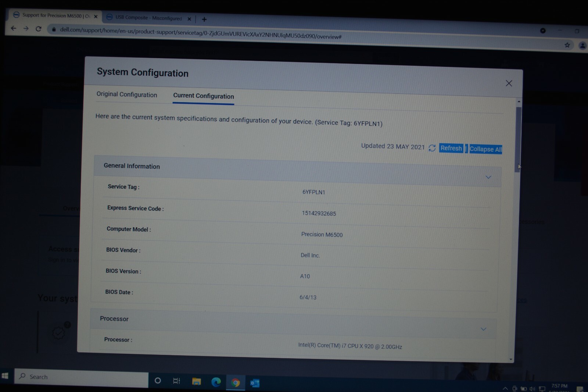Click the browser forward arrow
The image size is (588, 392).
pyautogui.click(x=26, y=28)
